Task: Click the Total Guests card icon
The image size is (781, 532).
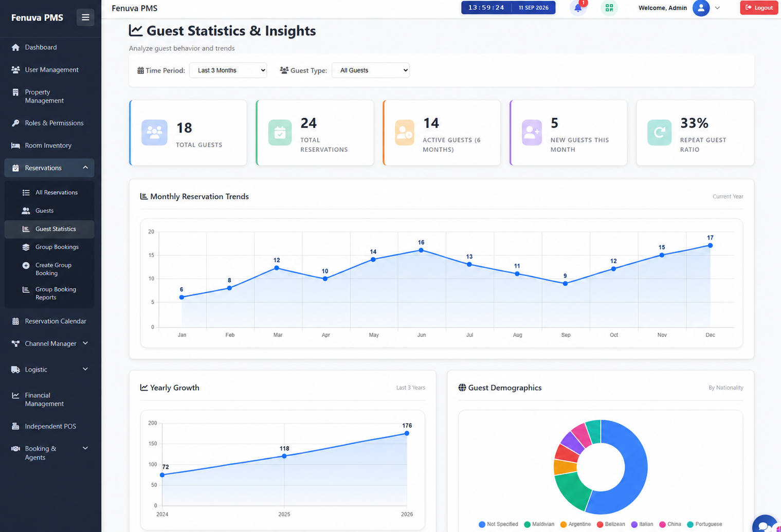Action: tap(154, 133)
